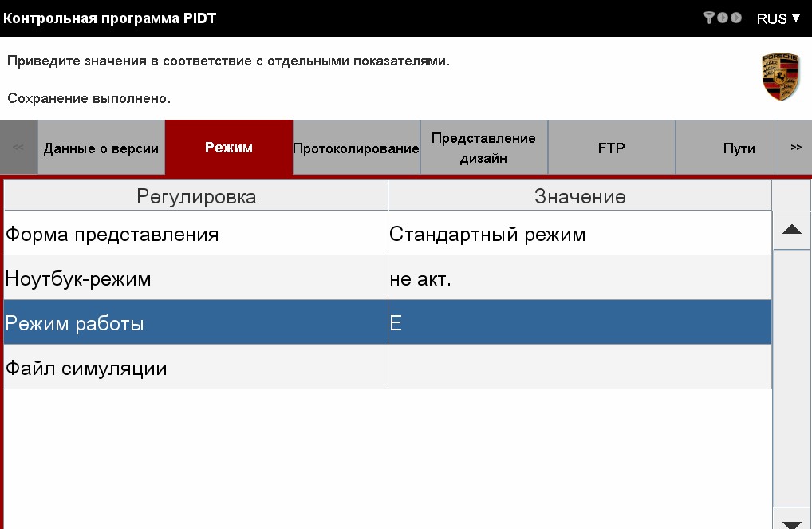Toggle the Ноутбук-режим value 'не акт.'

coord(579,279)
